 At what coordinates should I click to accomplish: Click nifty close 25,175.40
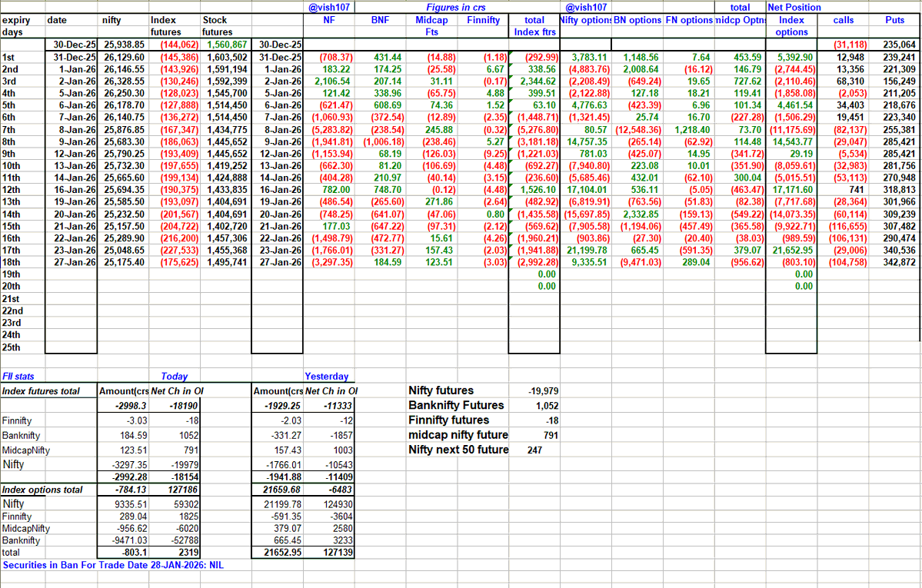click(x=124, y=262)
